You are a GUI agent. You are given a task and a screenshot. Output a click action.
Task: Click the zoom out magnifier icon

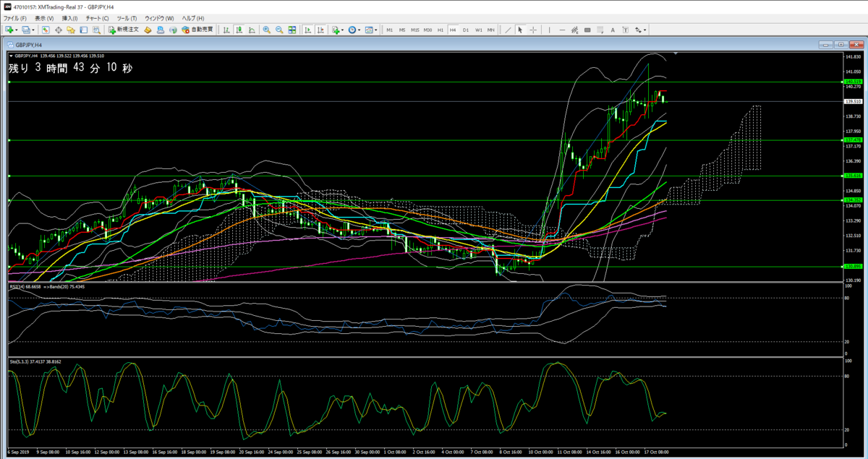[x=278, y=30]
